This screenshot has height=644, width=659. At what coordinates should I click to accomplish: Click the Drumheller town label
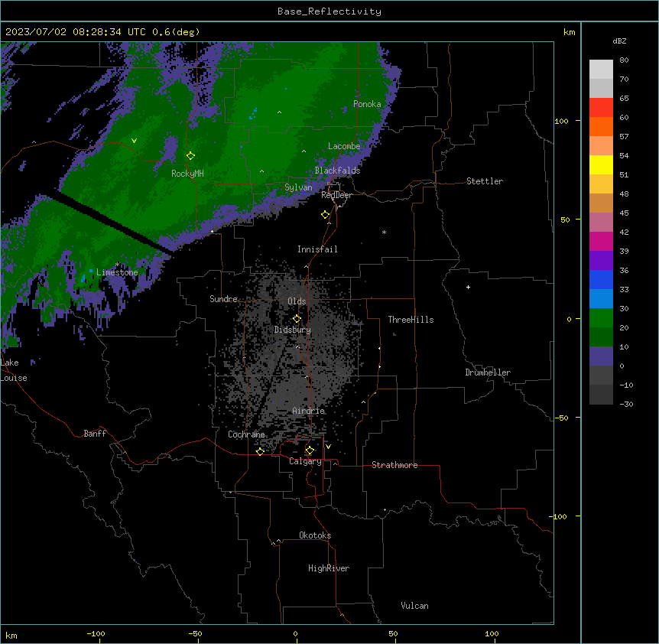488,372
